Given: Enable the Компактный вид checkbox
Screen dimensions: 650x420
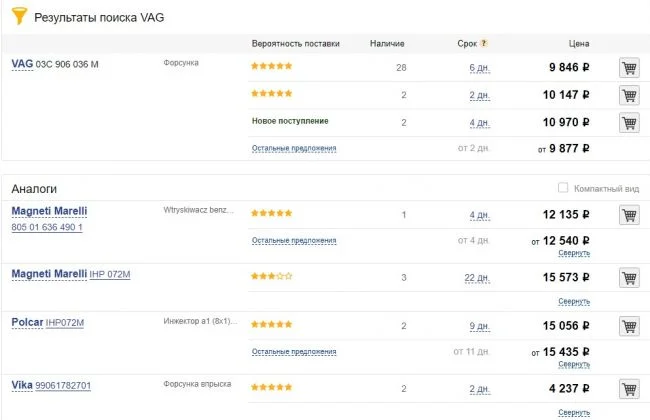Looking at the screenshot, I should [563, 188].
